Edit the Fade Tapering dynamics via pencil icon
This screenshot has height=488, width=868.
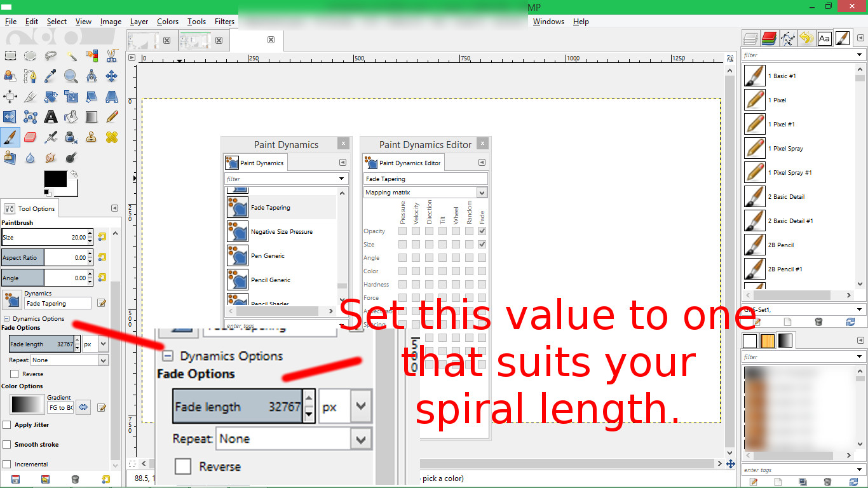(102, 303)
